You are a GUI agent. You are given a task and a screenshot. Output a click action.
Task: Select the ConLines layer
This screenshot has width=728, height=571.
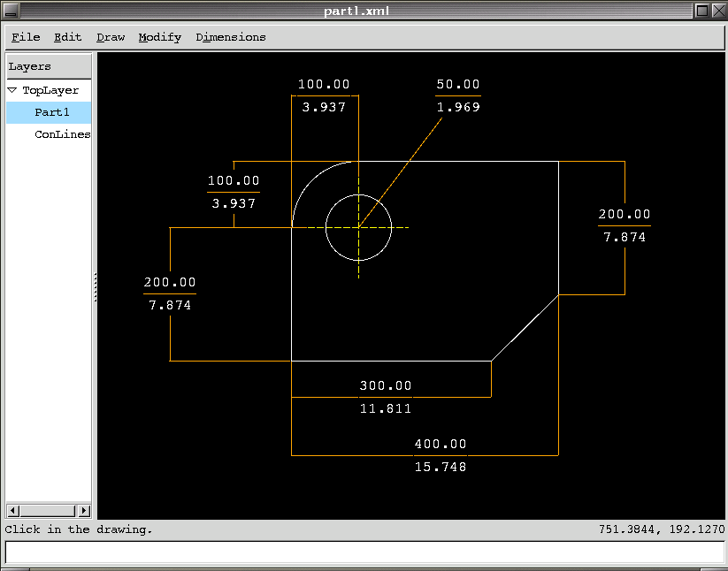pyautogui.click(x=62, y=134)
